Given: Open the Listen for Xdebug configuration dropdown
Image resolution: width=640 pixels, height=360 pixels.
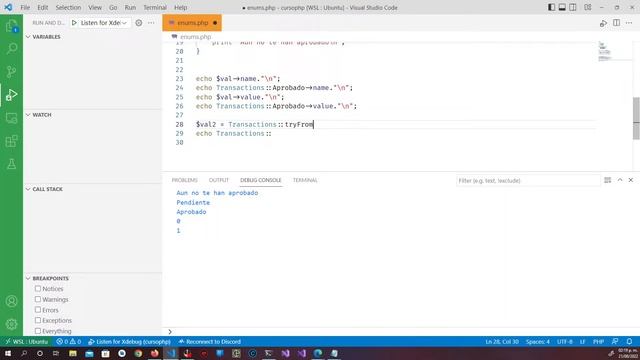Looking at the screenshot, I should (104, 23).
